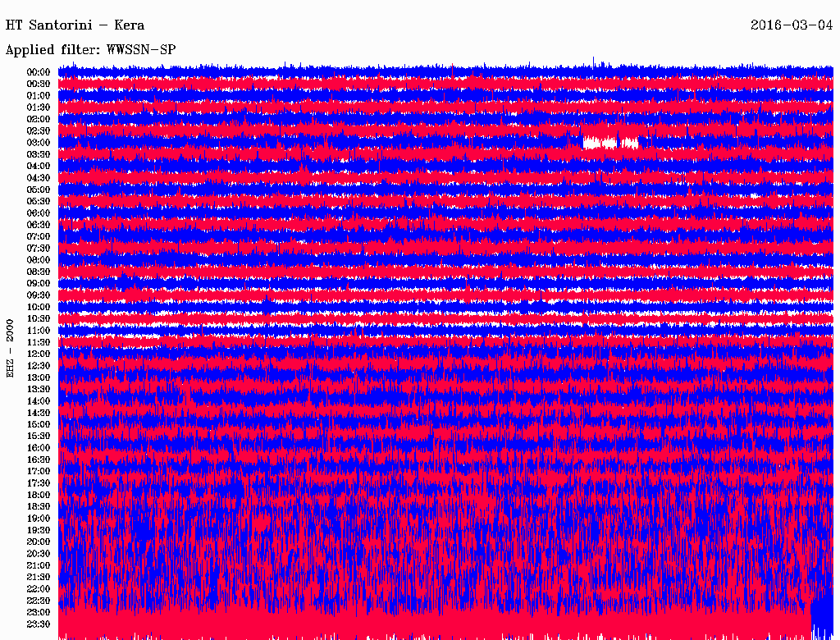840x640 pixels.
Task: Select the 09:00 time row label
Action: pyautogui.click(x=39, y=283)
